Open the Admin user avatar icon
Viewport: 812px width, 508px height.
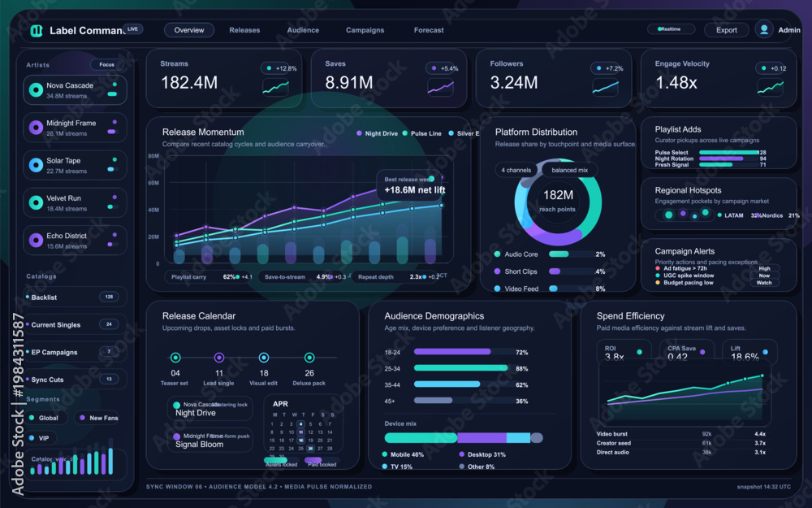click(x=764, y=29)
